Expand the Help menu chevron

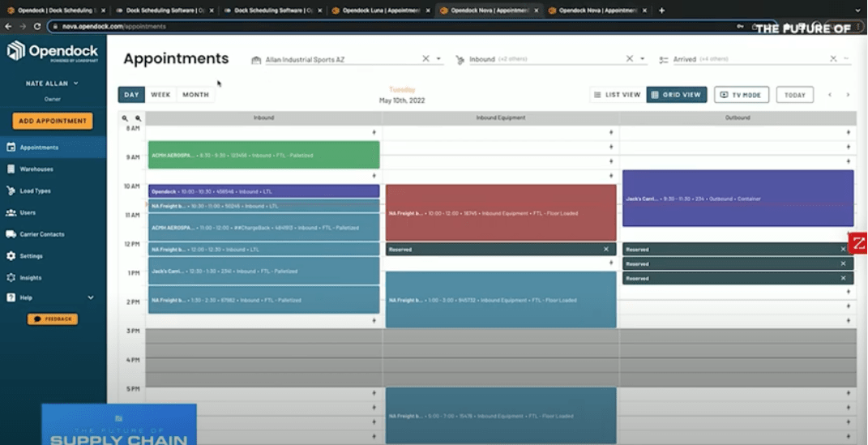coord(91,297)
